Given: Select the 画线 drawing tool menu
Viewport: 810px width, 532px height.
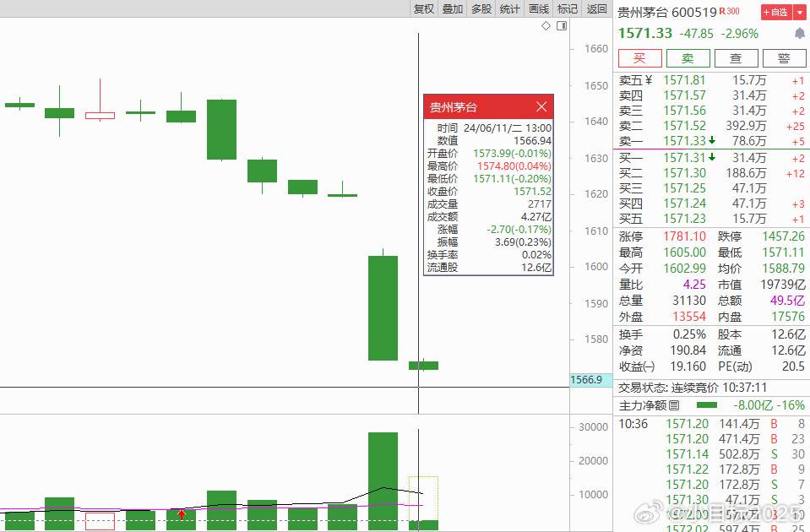Looking at the screenshot, I should [539, 8].
